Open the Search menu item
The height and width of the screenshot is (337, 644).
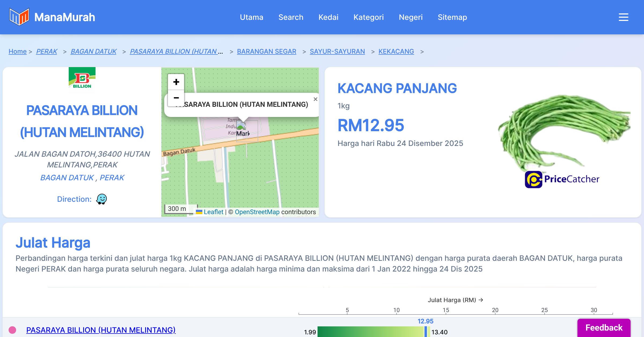pyautogui.click(x=291, y=17)
